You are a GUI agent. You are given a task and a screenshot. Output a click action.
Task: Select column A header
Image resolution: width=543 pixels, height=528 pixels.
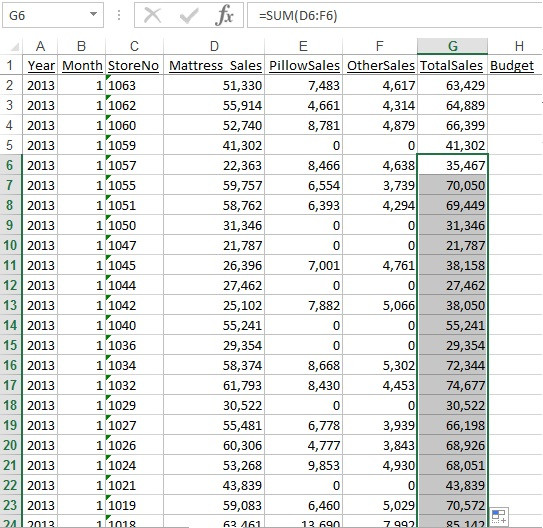tap(40, 46)
